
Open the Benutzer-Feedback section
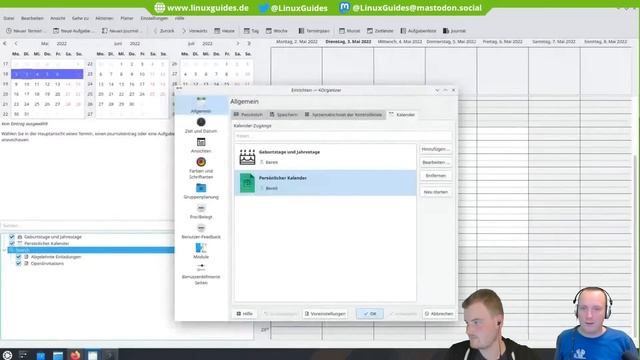[x=201, y=231]
